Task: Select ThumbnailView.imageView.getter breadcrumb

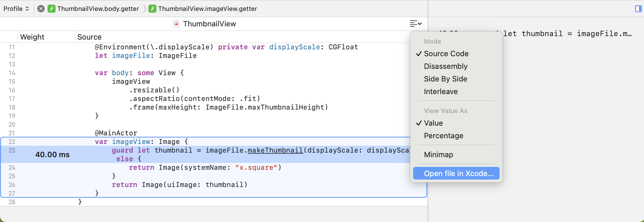Action: tap(207, 9)
